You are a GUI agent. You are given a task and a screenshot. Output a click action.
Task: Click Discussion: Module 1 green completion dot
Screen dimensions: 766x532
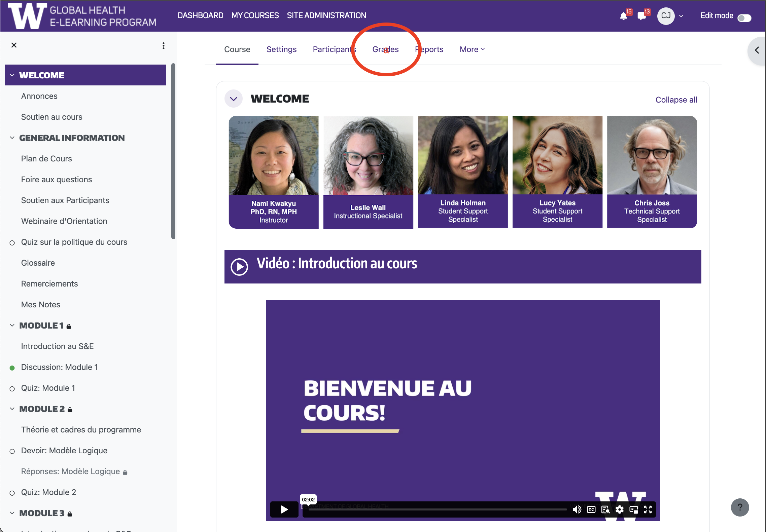tap(12, 368)
